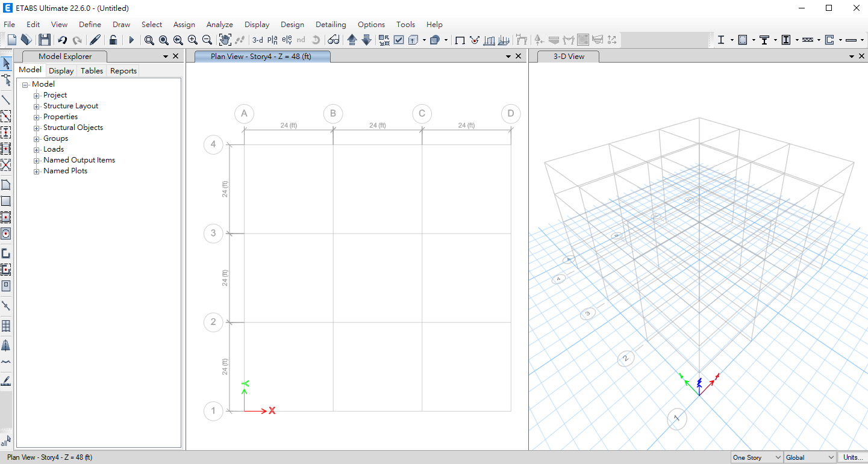Open the One Story dropdown
Screen dimensions: 868x464
click(x=757, y=457)
